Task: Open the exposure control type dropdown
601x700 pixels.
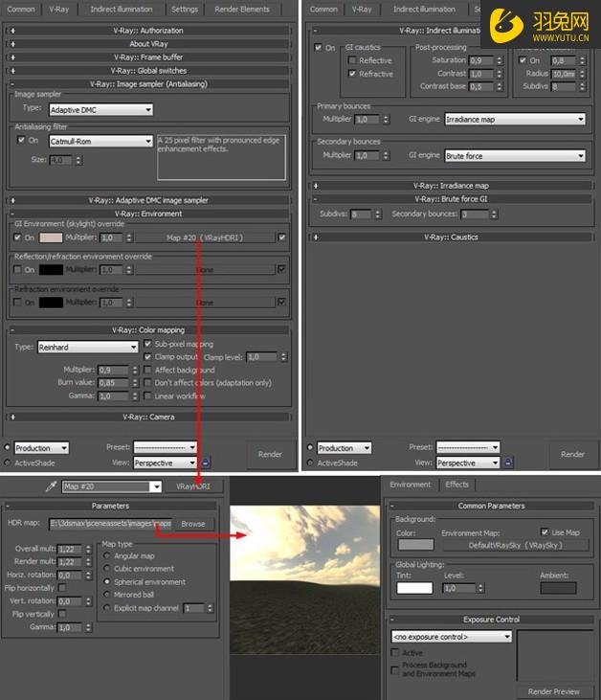Action: point(452,637)
